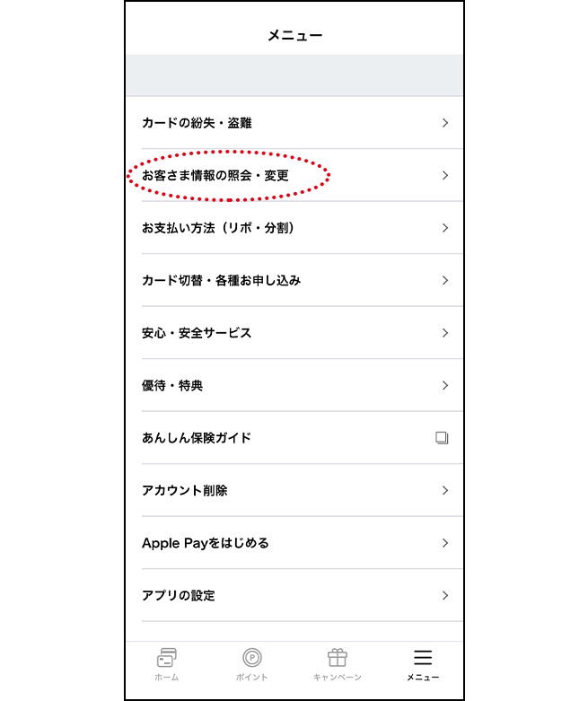Viewport: 588px width, 701px height.
Task: Click external link icon beside あんしん保険ガイド
Action: [442, 438]
